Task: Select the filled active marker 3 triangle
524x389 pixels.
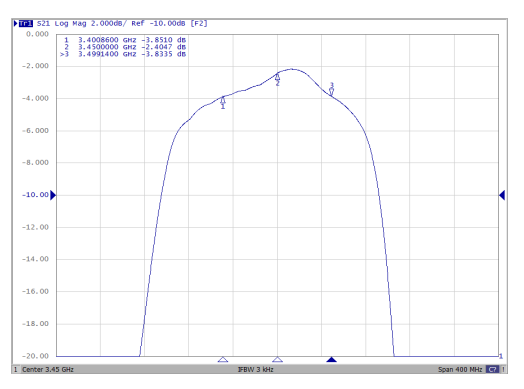Action: pos(331,360)
